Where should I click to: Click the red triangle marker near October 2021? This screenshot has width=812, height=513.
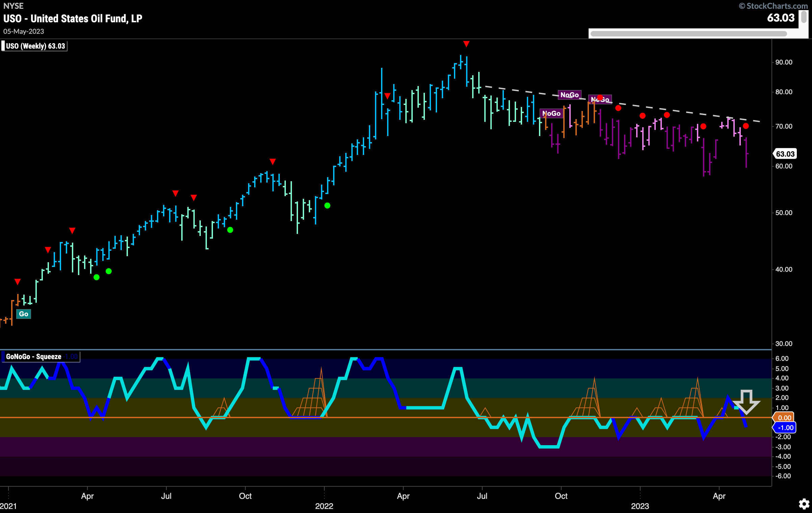[x=273, y=162]
